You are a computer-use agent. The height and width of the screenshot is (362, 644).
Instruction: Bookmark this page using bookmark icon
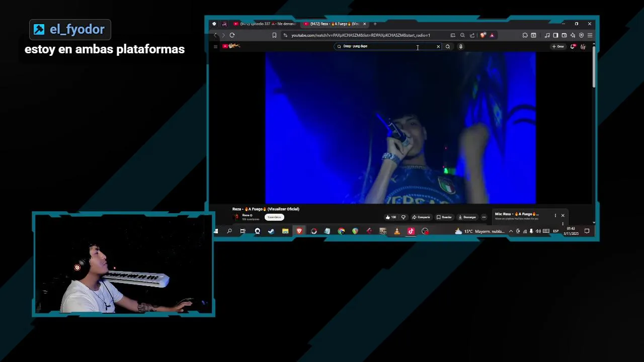pos(274,35)
